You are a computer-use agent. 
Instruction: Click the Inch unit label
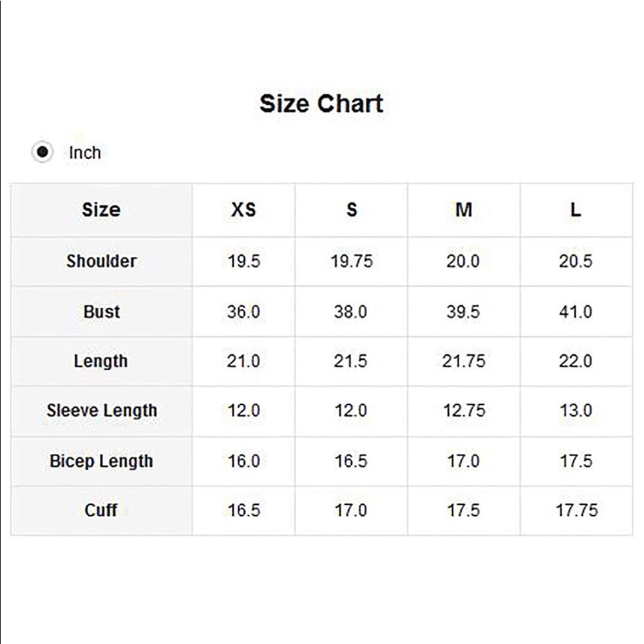[x=85, y=153]
